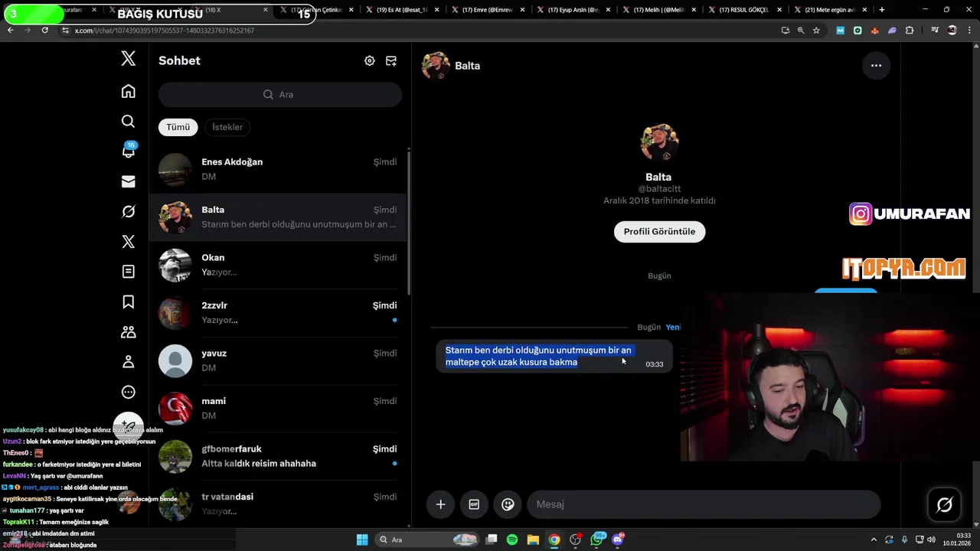Open Chrome from the taskbar
The height and width of the screenshot is (551, 980).
coord(554,540)
